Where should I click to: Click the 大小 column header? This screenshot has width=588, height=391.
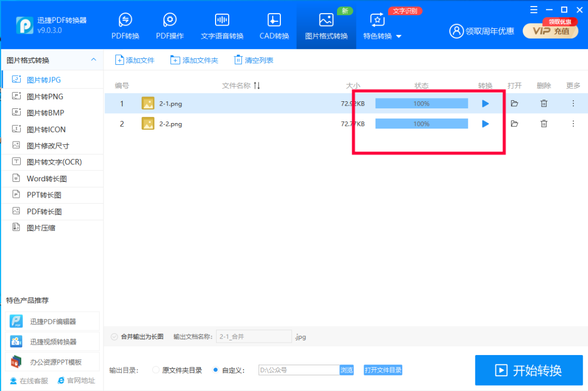[353, 85]
